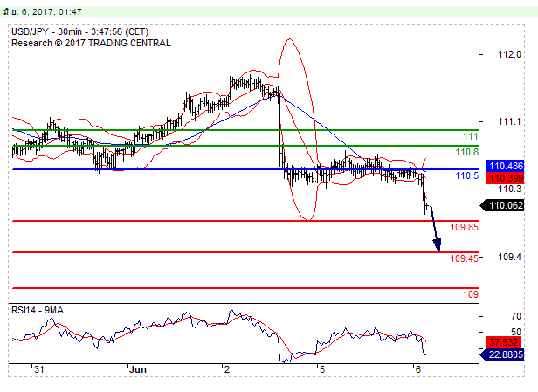Click the '6' date axis label
538x392 pixels.
coord(417,369)
